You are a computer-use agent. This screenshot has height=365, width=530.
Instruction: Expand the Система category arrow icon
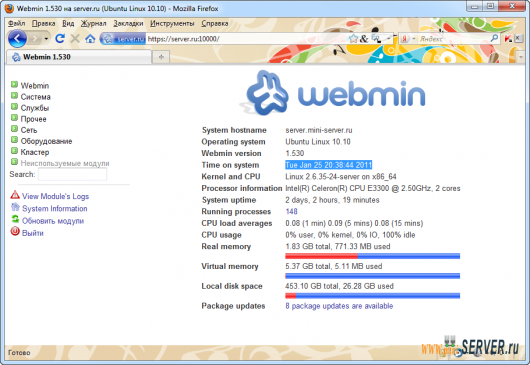tap(14, 96)
